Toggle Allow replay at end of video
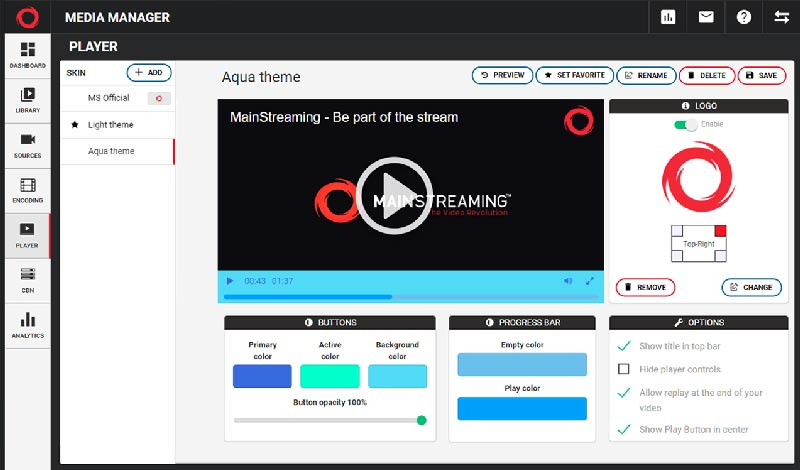This screenshot has width=800, height=470. tap(624, 393)
